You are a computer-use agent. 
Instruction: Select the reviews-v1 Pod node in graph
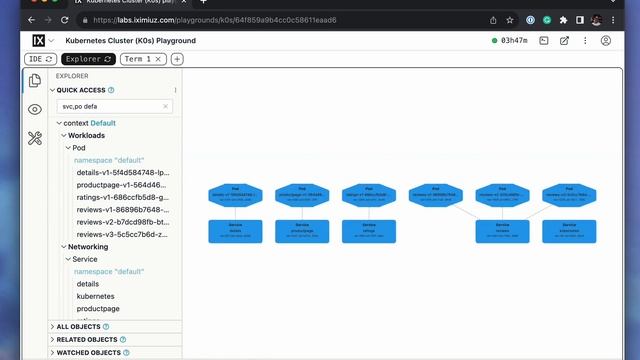(436, 195)
